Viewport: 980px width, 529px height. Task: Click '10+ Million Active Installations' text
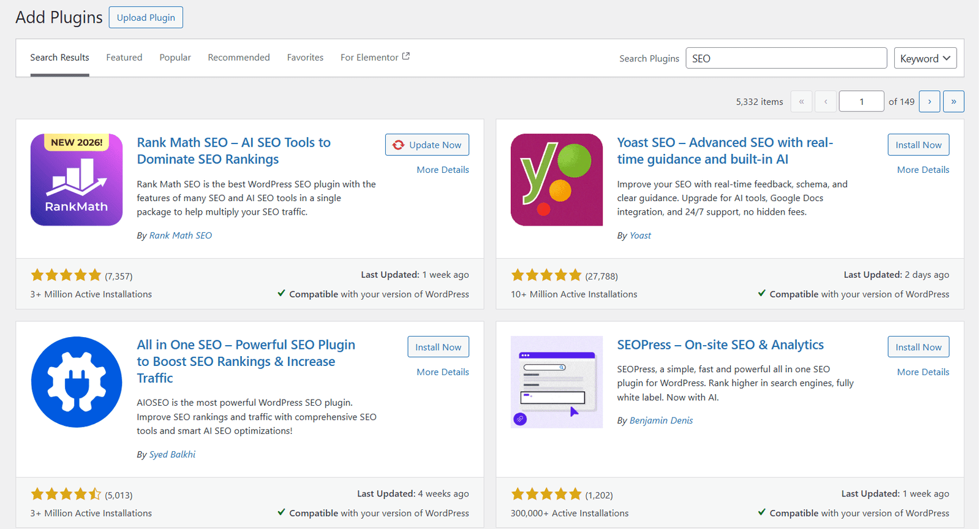pos(574,294)
